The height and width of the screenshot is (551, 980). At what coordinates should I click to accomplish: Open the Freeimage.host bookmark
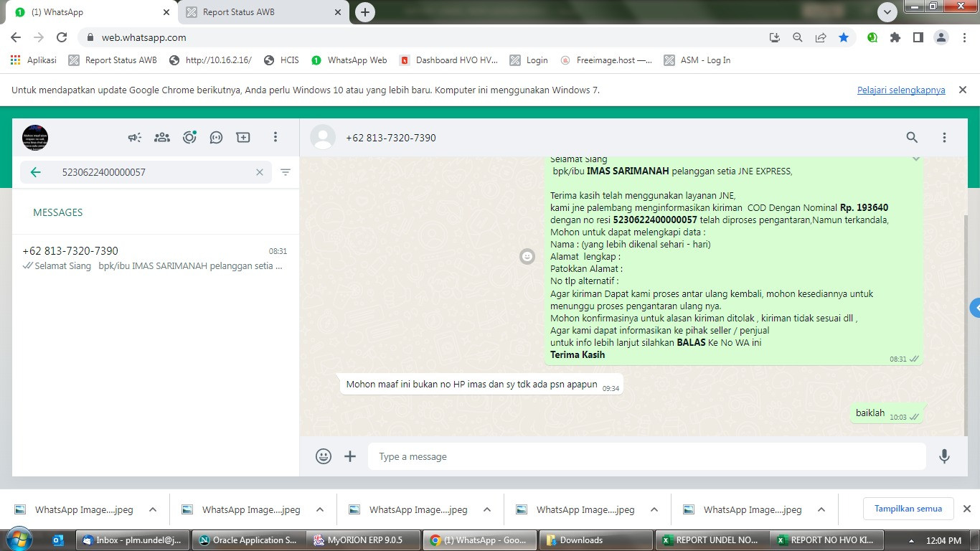(x=606, y=60)
